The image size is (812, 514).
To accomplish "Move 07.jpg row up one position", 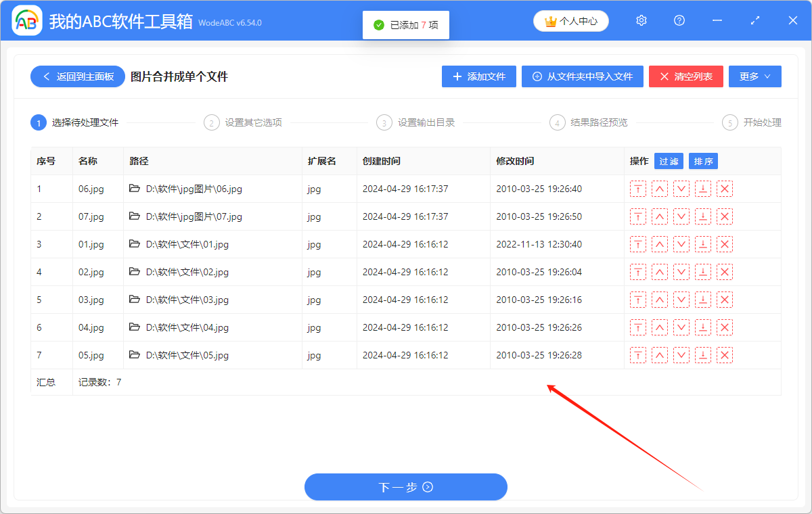I will 660,217.
